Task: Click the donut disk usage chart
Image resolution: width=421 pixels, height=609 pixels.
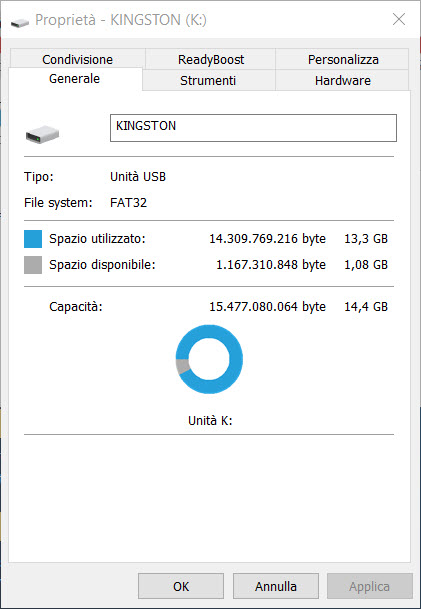Action: [x=209, y=359]
